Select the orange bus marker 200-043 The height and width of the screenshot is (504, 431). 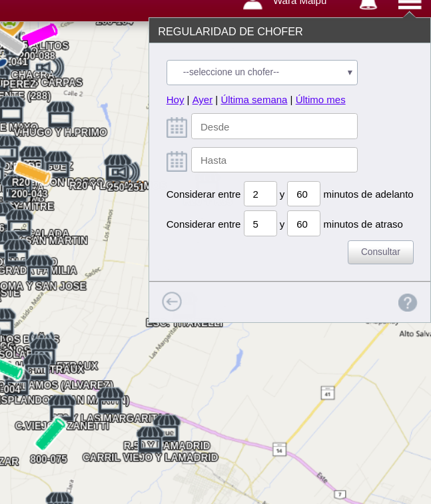33,172
